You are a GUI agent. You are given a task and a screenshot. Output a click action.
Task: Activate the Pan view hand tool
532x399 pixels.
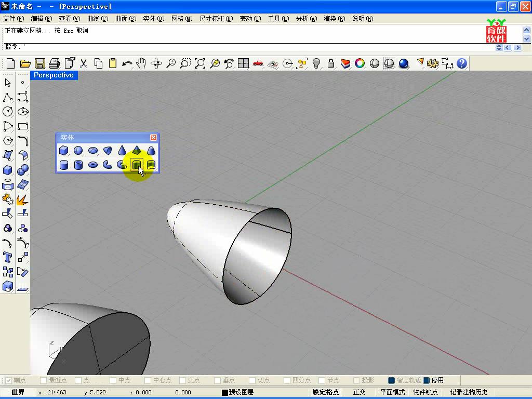tap(141, 63)
